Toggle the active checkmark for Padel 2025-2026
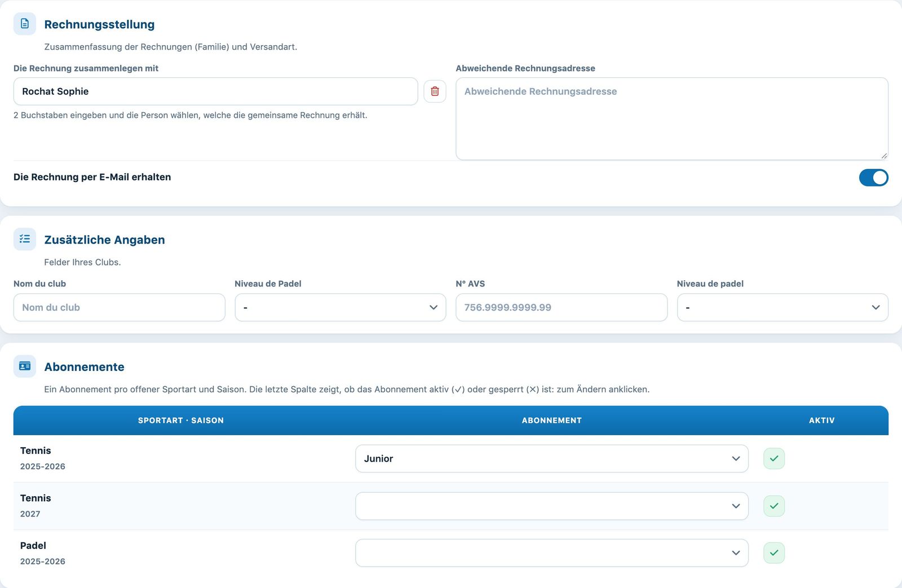Screen dimensions: 902x588 coord(774,552)
